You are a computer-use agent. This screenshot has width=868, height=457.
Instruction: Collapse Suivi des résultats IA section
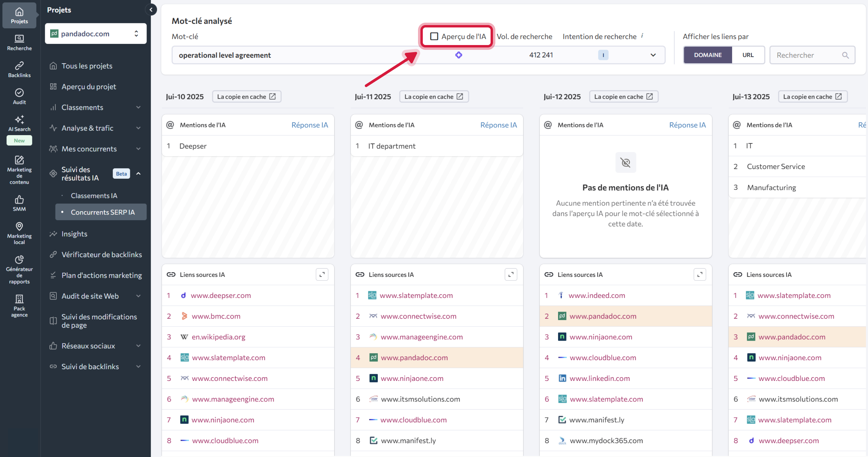[x=138, y=174]
